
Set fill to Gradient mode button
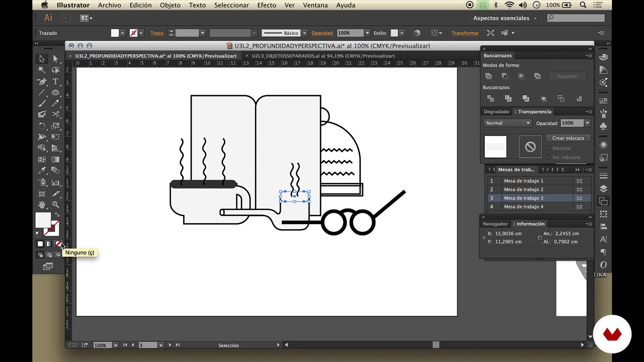[x=49, y=244]
